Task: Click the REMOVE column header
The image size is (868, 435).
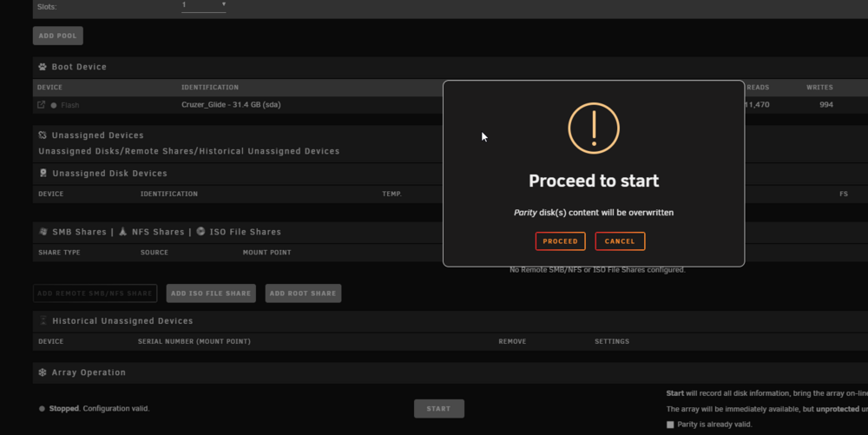Action: [x=513, y=341]
